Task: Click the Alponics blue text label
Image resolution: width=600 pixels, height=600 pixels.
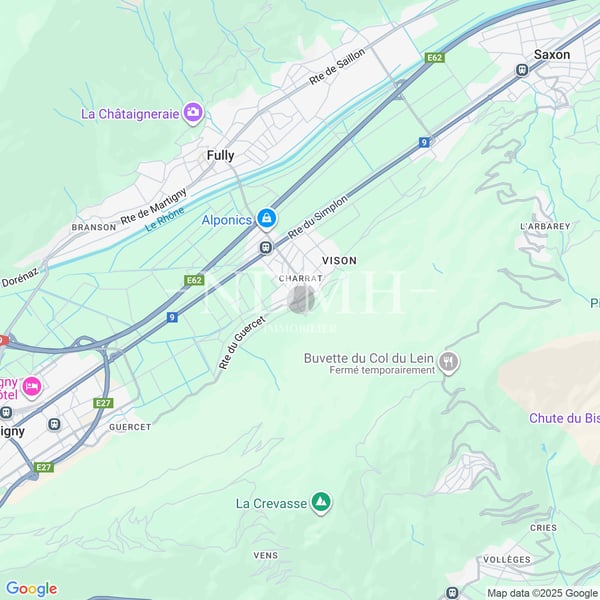Action: tap(227, 220)
